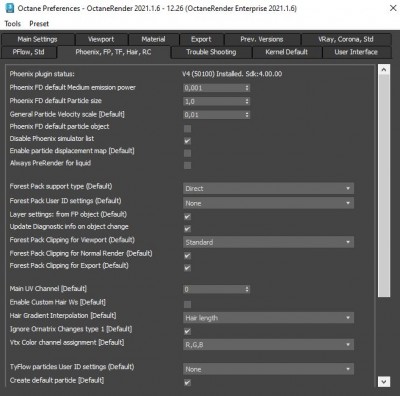The image size is (400, 396).
Task: Click the Particle size spinner arrows
Action: [247, 101]
